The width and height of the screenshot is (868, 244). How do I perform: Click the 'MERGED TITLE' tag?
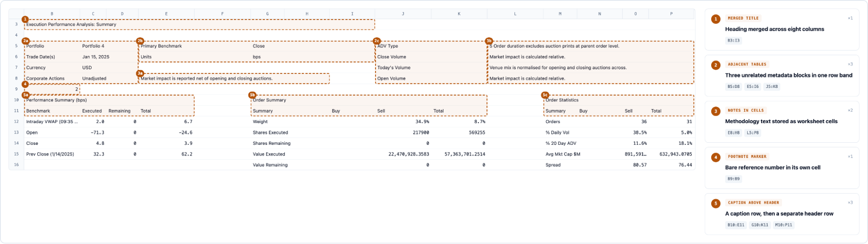pos(743,18)
